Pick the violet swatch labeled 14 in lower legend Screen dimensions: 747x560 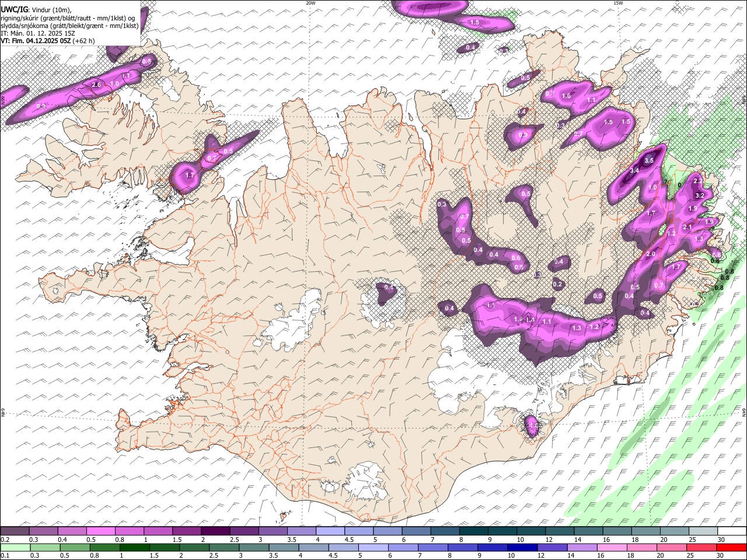[582, 548]
